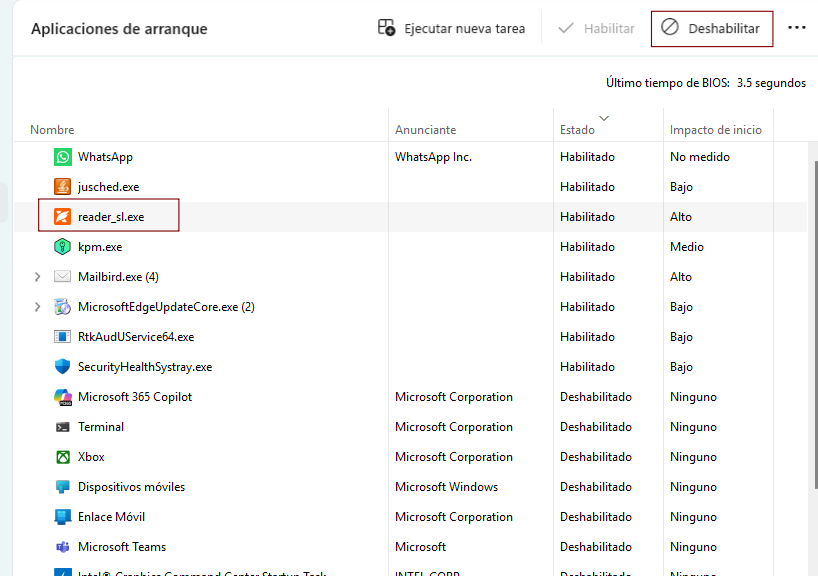Select the RtkAudUService64.exe Realtek icon
Viewport: 818px width, 576px height.
60,336
